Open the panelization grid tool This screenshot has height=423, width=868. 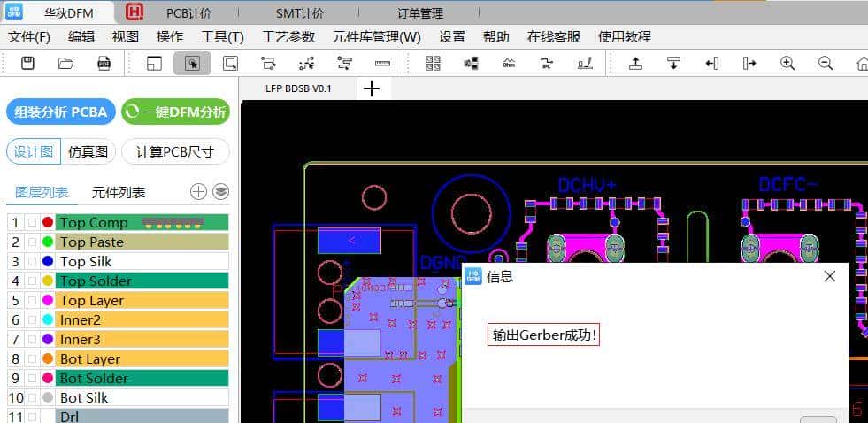pos(433,63)
